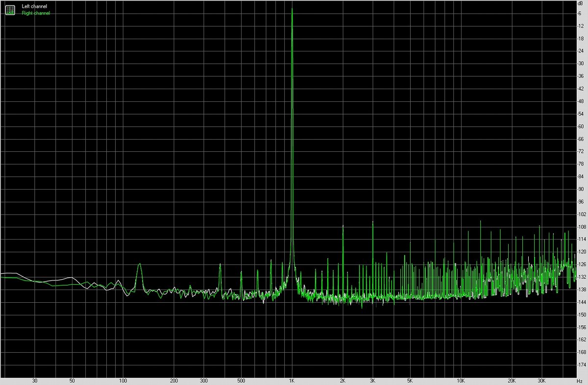Click the 30 Hz frequency label

34,380
